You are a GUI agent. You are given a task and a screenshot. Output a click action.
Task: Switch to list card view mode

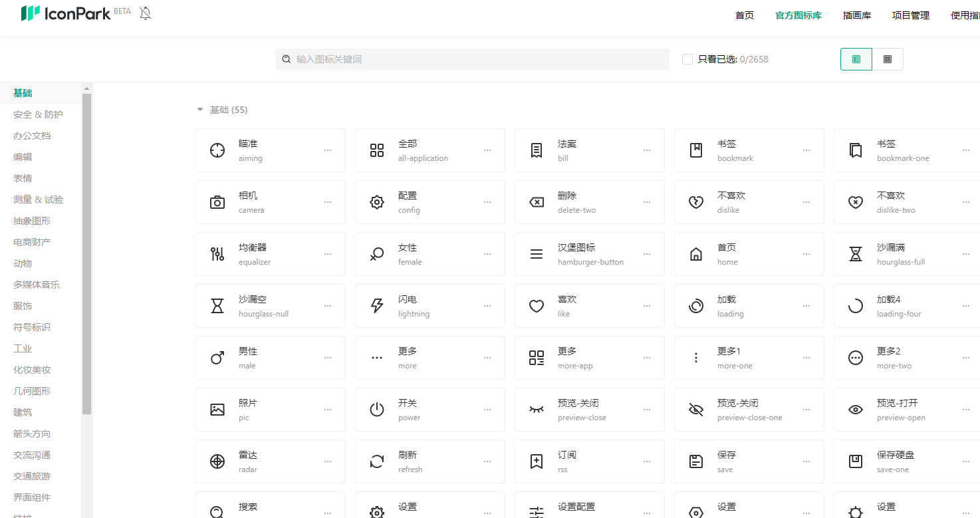856,59
